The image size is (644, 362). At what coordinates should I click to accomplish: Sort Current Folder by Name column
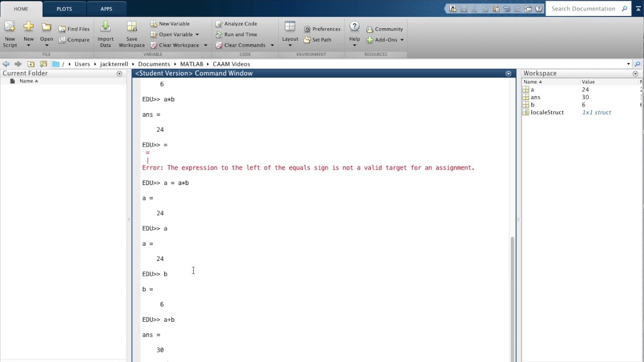click(29, 81)
